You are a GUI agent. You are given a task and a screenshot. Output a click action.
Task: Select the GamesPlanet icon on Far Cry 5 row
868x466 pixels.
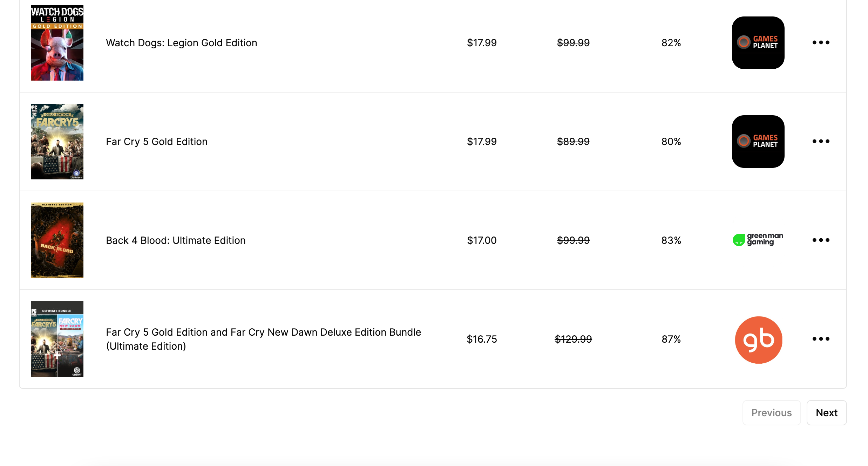[x=758, y=141]
